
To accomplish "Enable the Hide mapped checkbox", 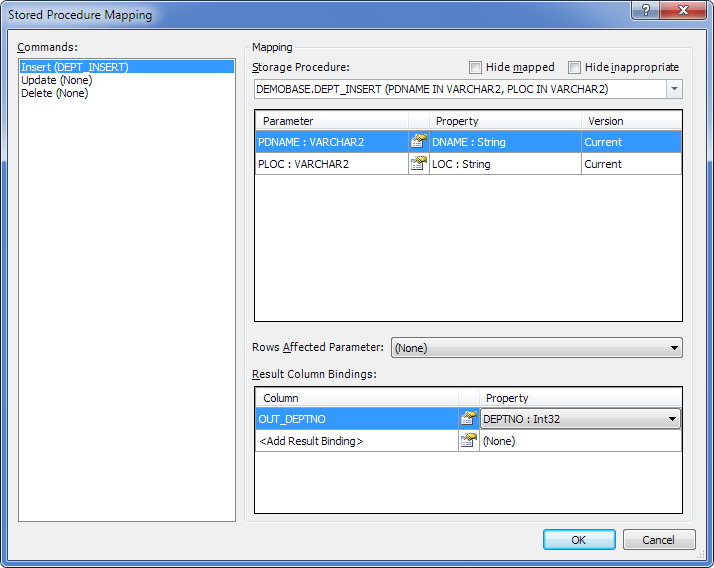I will tap(475, 67).
